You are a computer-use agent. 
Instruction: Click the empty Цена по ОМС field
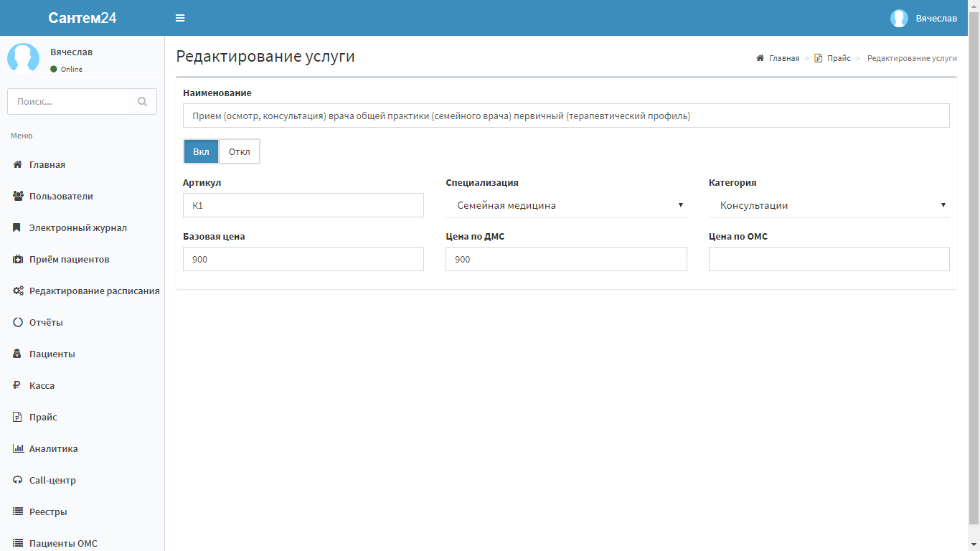(x=829, y=259)
